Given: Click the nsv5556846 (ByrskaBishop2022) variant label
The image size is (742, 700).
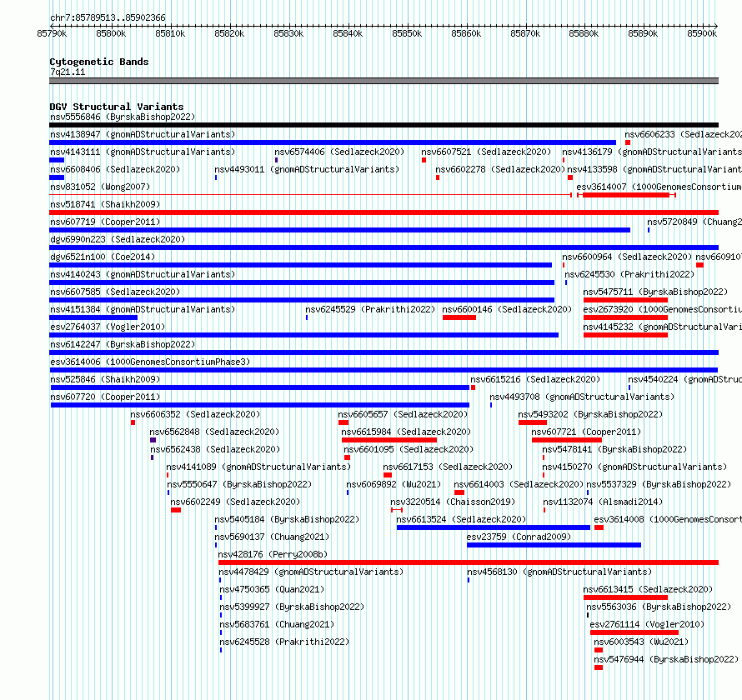Looking at the screenshot, I should [123, 117].
